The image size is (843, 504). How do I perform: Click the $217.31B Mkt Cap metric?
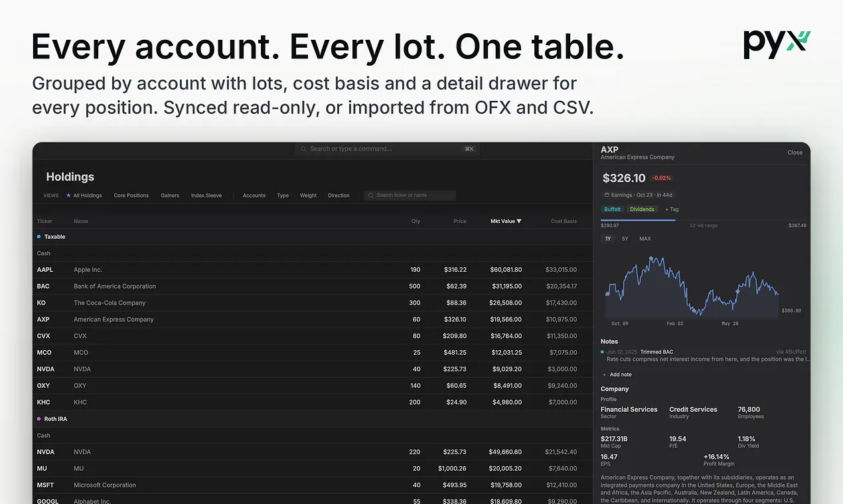[614, 439]
